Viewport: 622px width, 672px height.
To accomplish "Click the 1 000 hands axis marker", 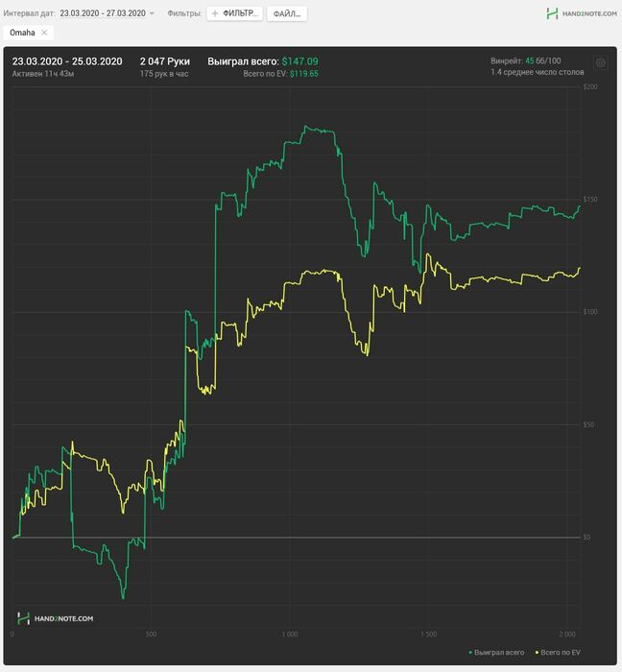I will (290, 635).
